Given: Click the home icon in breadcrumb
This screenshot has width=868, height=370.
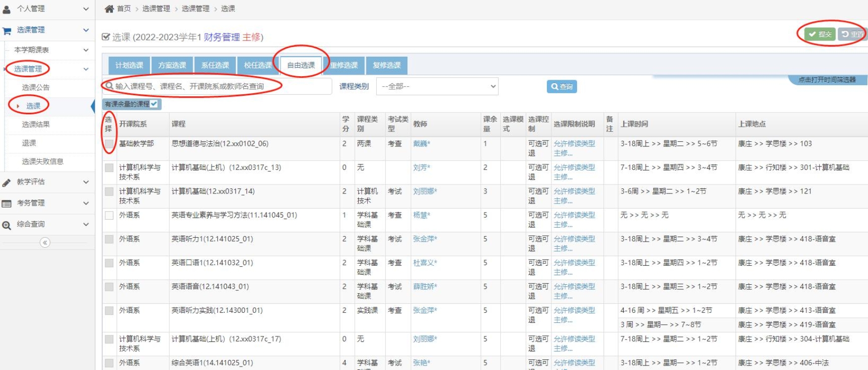Looking at the screenshot, I should pos(109,9).
